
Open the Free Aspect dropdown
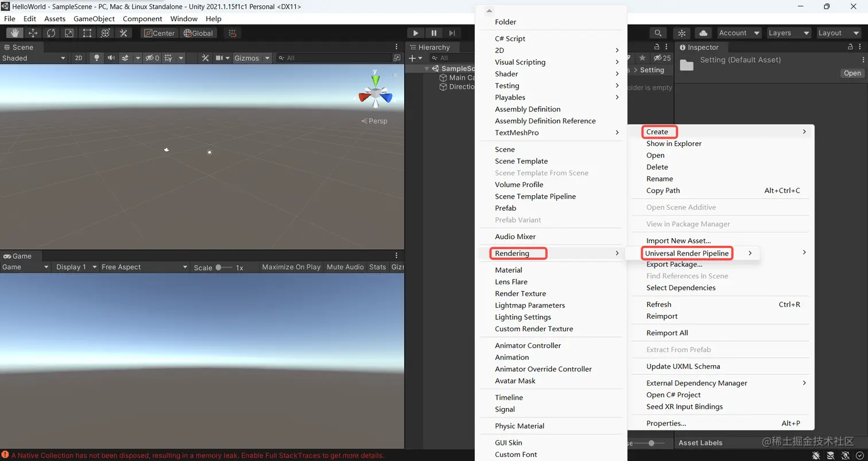pos(144,267)
